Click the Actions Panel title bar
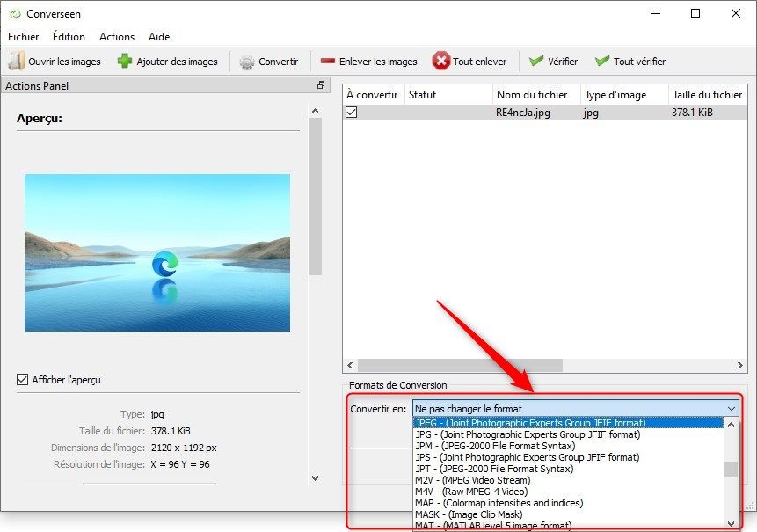The image size is (757, 532). pyautogui.click(x=164, y=86)
